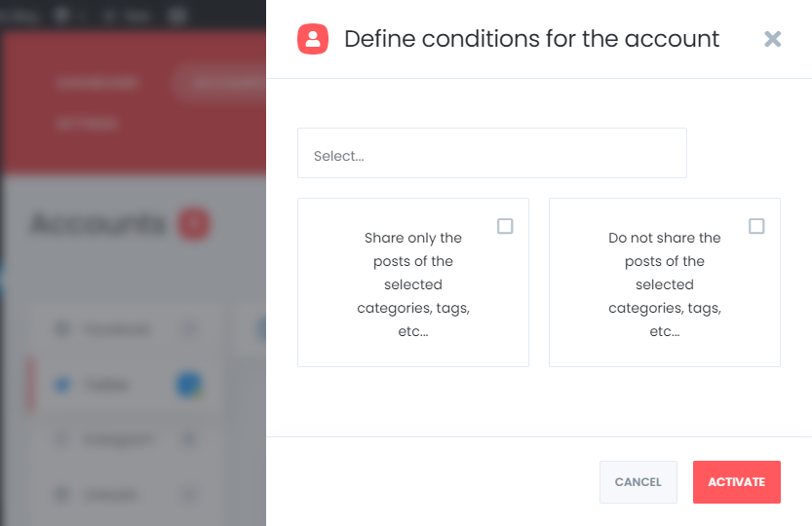Open the Select... dropdown field

tap(492, 153)
